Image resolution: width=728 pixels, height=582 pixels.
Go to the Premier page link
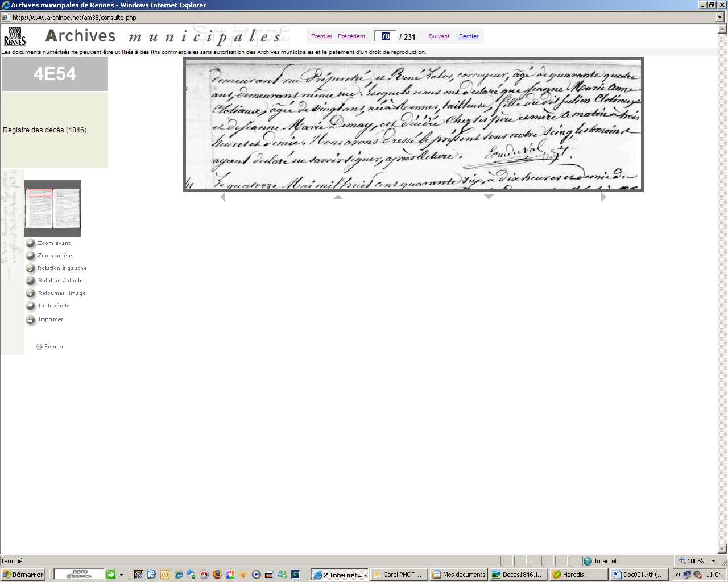pos(321,36)
